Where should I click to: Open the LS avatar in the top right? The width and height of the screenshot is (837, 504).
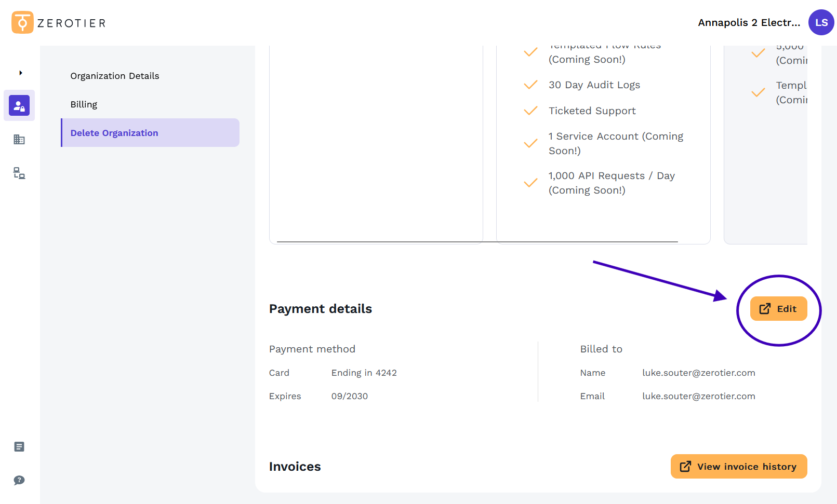[x=821, y=22]
